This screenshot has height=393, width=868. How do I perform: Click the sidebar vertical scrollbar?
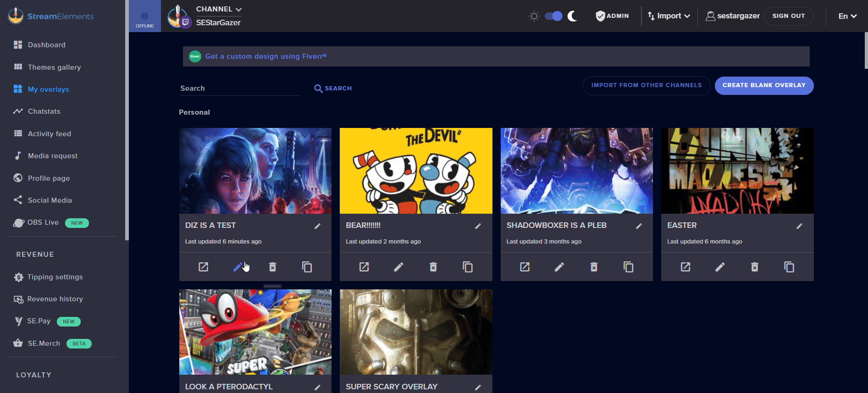127,120
